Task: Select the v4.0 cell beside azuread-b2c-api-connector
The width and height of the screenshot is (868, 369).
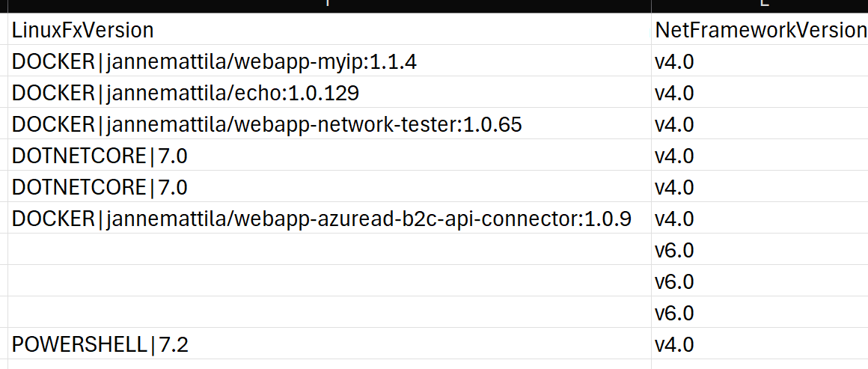Action: 759,219
